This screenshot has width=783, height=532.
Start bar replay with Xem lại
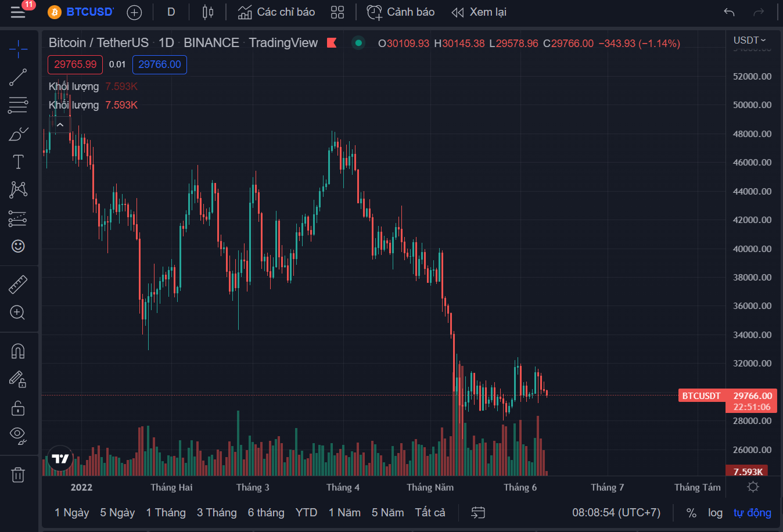point(479,12)
